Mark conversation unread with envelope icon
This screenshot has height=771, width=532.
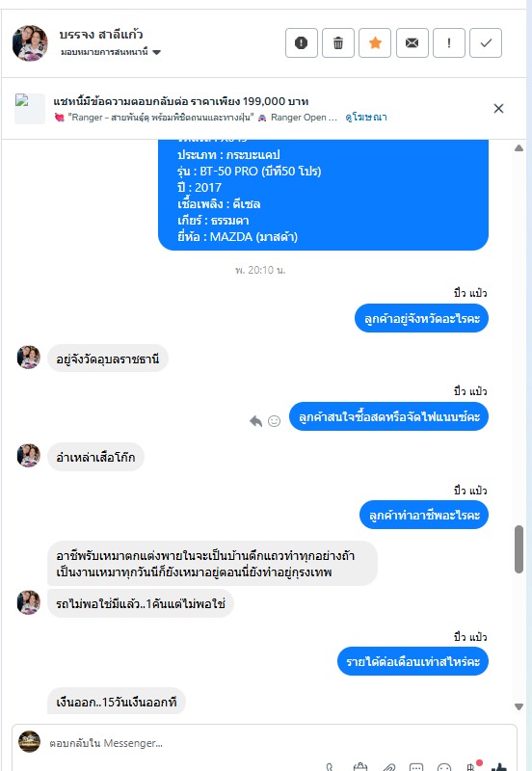point(412,42)
